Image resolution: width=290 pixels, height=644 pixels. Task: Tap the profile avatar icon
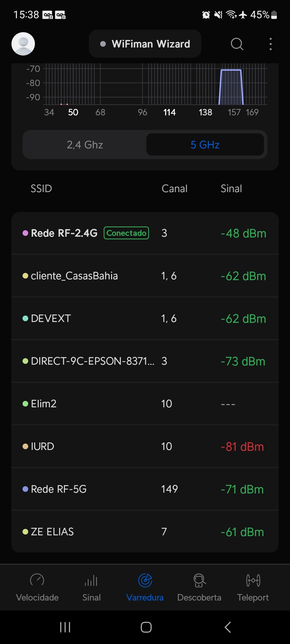tap(23, 44)
